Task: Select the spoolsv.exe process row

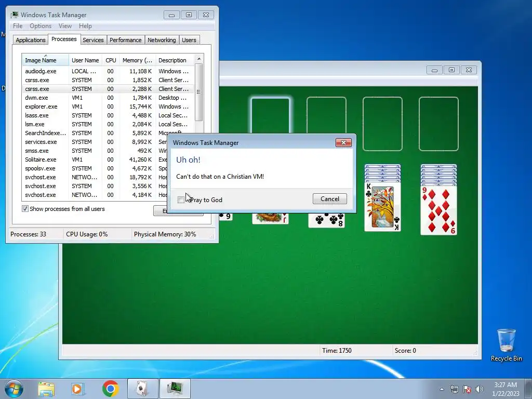Action: [95, 168]
